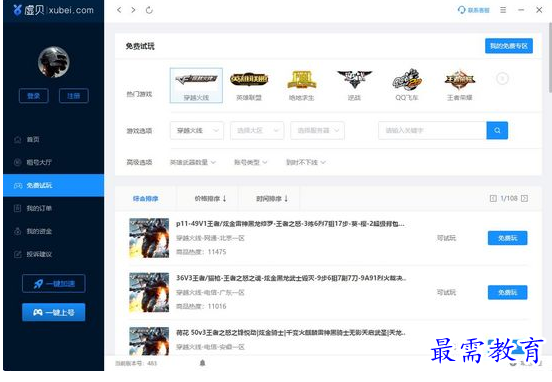The width and height of the screenshot is (552, 382).
Task: Open thumbnail of the 荷花 50v3 listing
Action: pyautogui.click(x=149, y=341)
